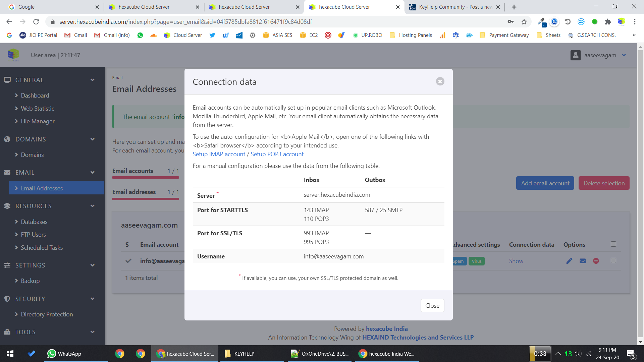Open Dashboard in the sidebar menu
The height and width of the screenshot is (362, 644).
tap(35, 96)
